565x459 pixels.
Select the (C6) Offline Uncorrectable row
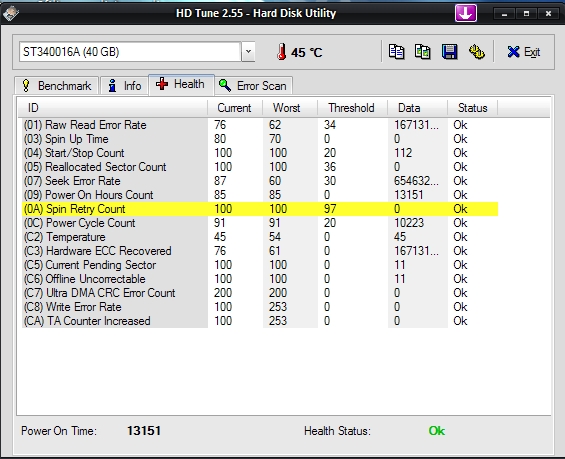coord(260,279)
